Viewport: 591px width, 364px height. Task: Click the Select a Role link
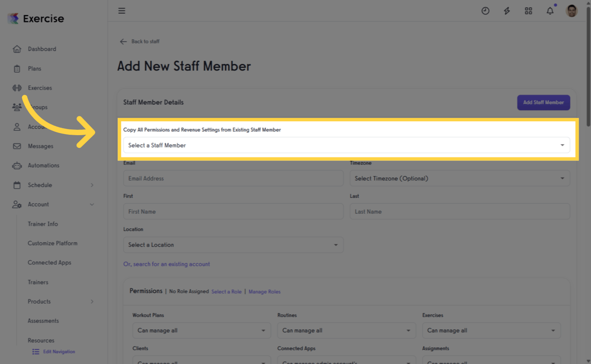point(226,291)
